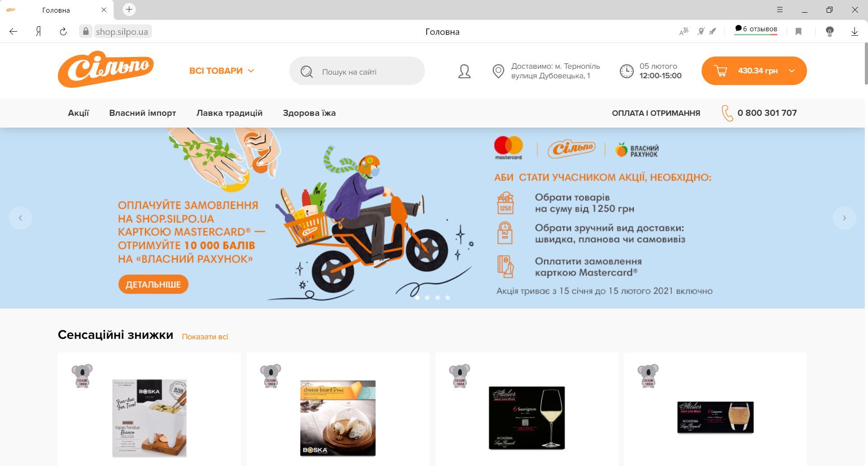The image size is (868, 466).
Task: Open the Акції menu item
Action: pos(79,113)
